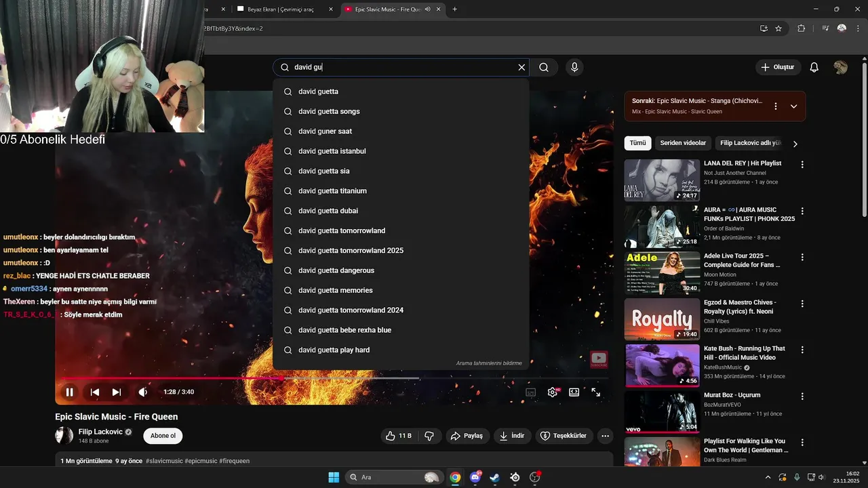
Task: Open the Oluştur create menu
Action: tap(778, 67)
